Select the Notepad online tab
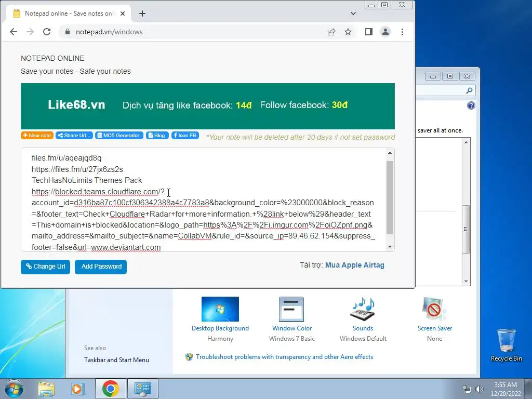 (69, 14)
